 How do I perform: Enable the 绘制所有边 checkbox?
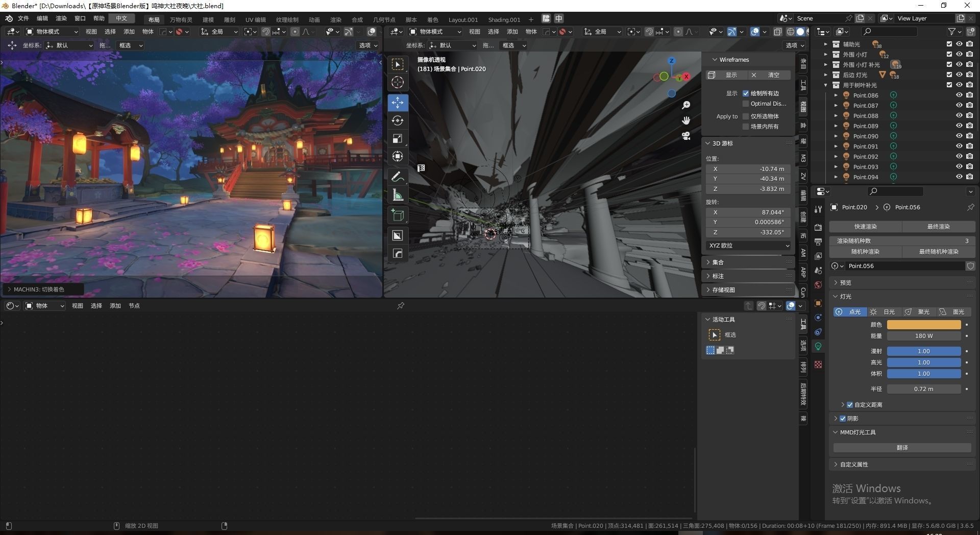point(746,93)
